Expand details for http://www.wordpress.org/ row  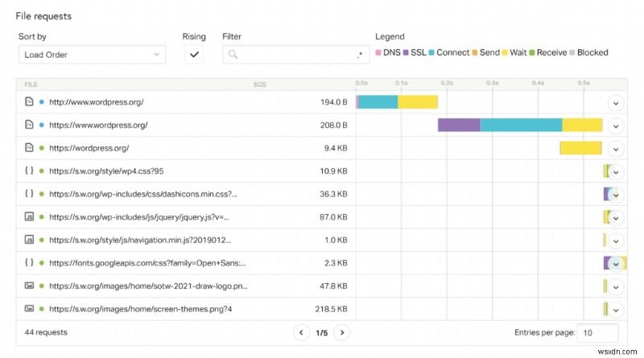pos(616,103)
